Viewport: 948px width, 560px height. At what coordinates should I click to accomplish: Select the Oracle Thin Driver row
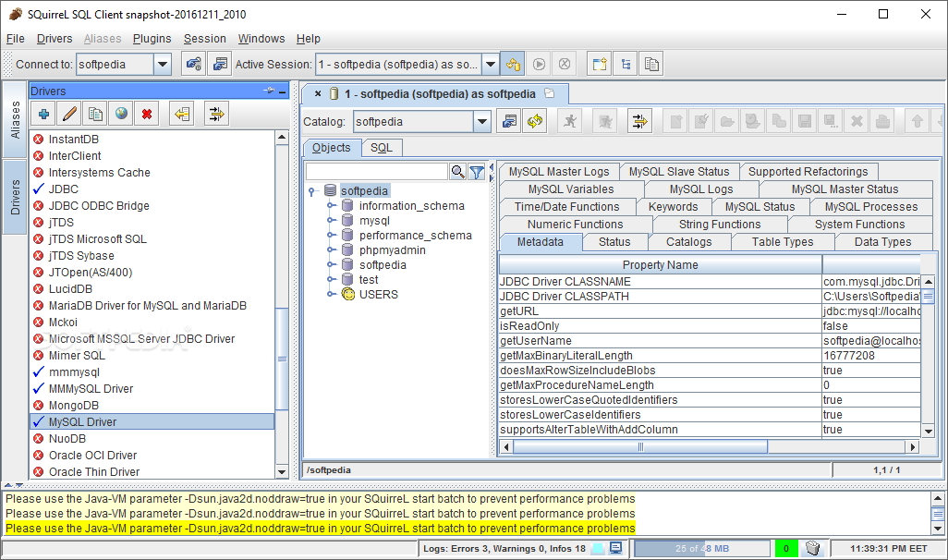click(x=152, y=472)
